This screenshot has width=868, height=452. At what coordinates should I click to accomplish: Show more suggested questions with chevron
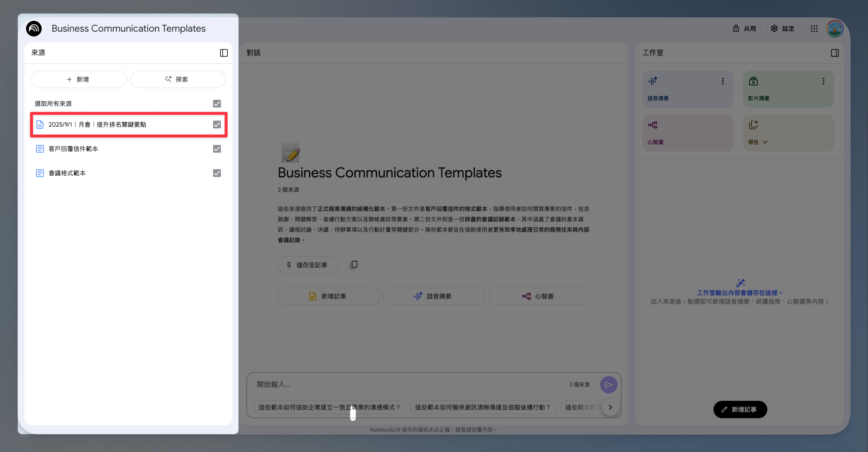point(611,407)
